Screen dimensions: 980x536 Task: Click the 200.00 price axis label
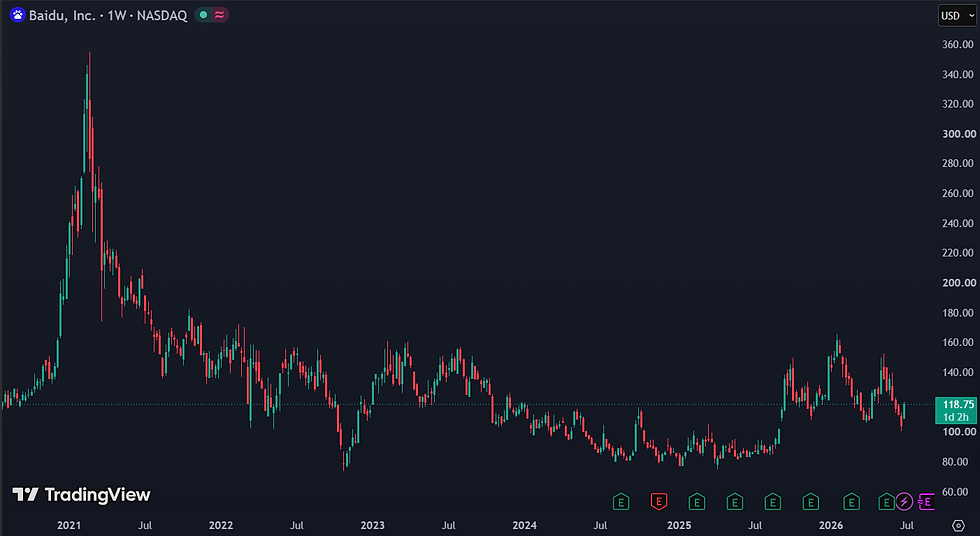click(958, 282)
